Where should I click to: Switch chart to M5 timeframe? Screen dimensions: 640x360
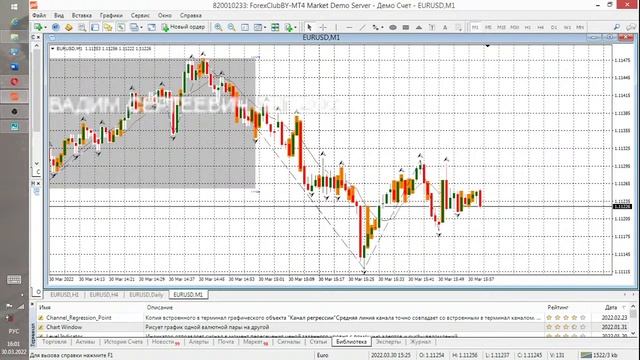coord(488,27)
